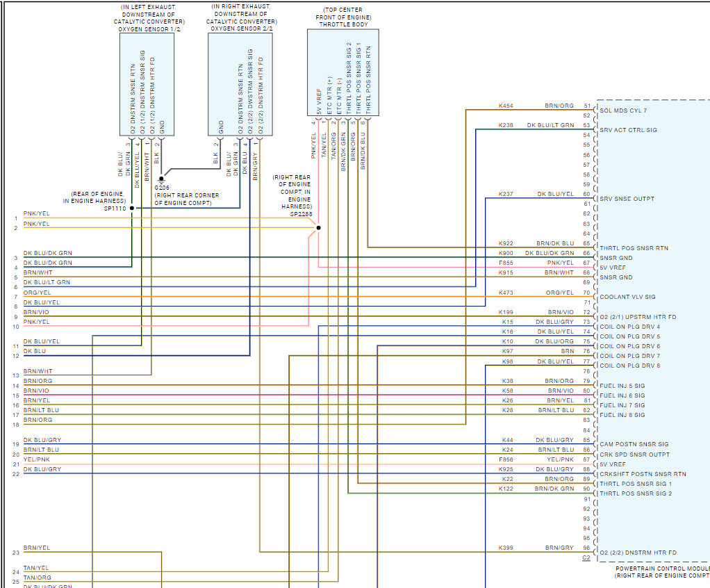Click circuit code K58
This screenshot has height=588, width=710.
coord(508,391)
